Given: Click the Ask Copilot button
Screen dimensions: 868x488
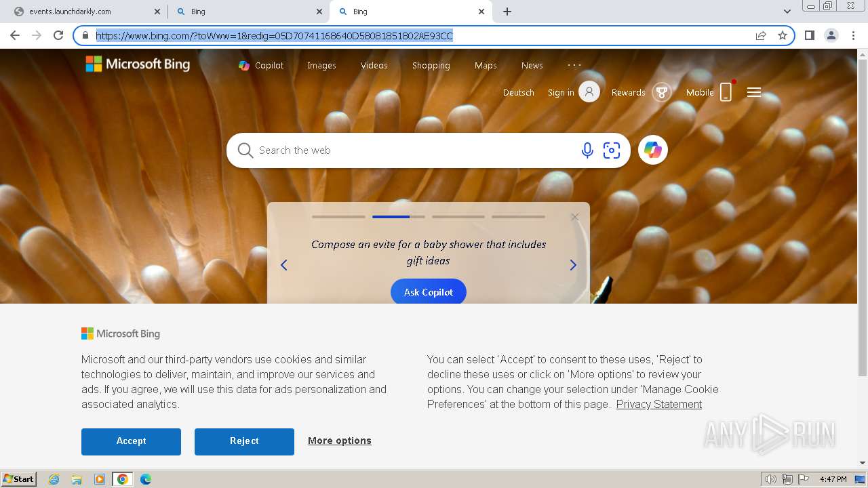Looking at the screenshot, I should (x=429, y=291).
